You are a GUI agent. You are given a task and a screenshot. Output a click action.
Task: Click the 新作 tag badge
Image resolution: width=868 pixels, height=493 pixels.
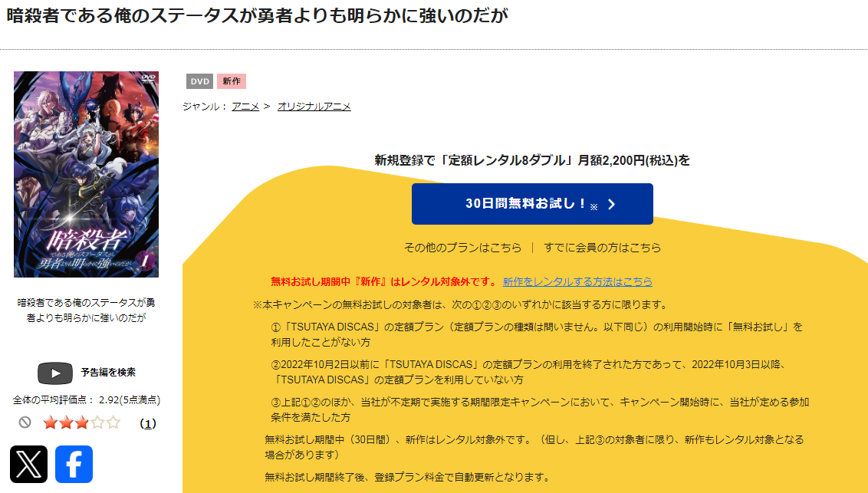232,81
